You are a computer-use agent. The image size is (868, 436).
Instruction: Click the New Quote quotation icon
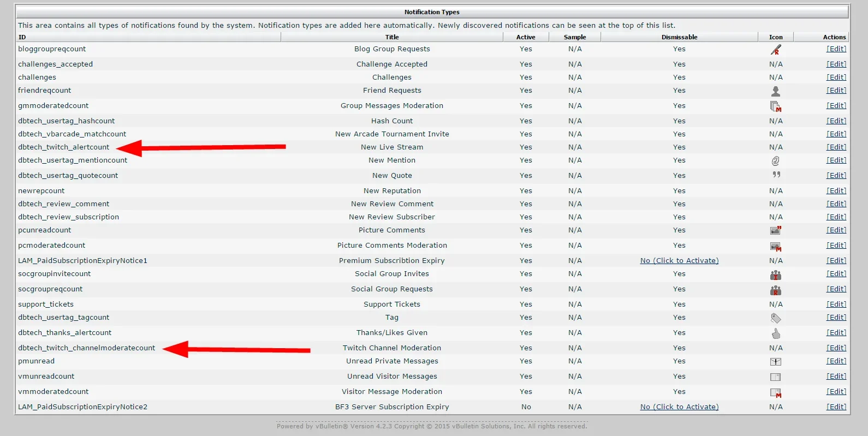coord(776,175)
